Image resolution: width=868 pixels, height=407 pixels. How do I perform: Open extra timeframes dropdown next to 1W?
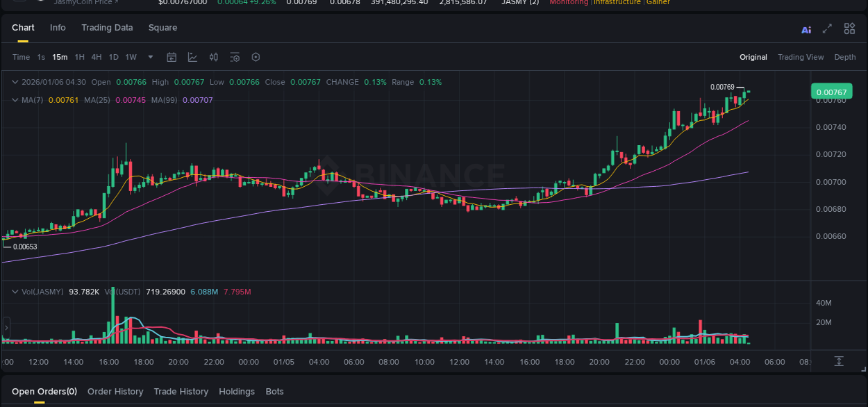(x=149, y=57)
